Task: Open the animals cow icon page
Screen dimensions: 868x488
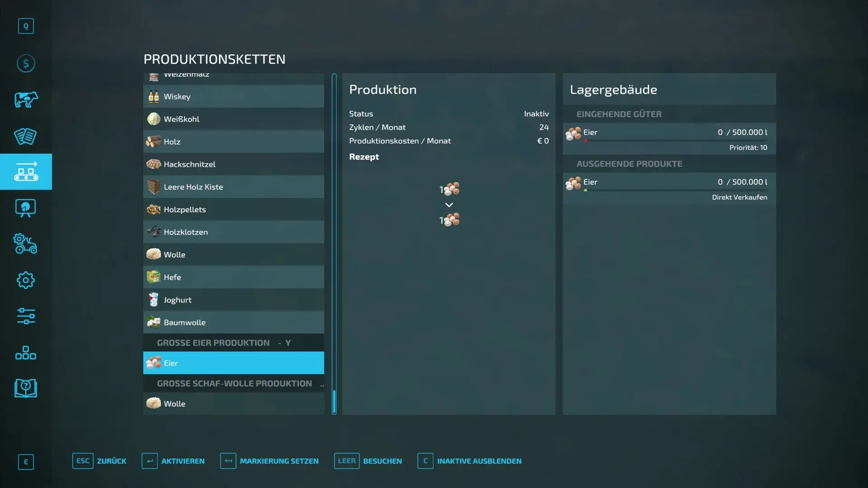Action: coord(26,99)
